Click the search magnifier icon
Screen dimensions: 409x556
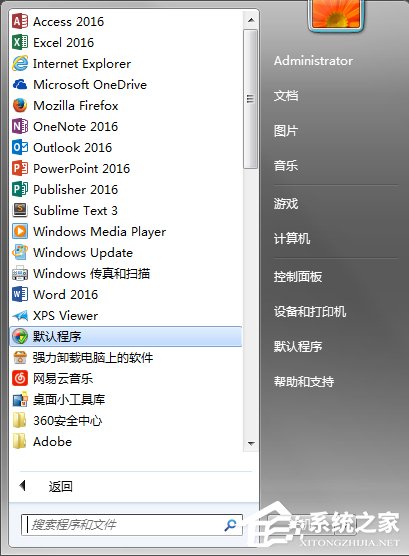(x=231, y=524)
